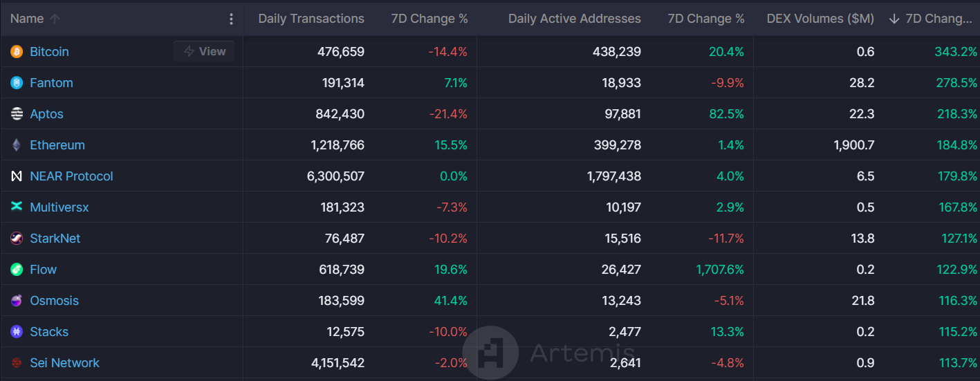
Task: Select Stacks daily transactions 12,575
Action: 346,332
